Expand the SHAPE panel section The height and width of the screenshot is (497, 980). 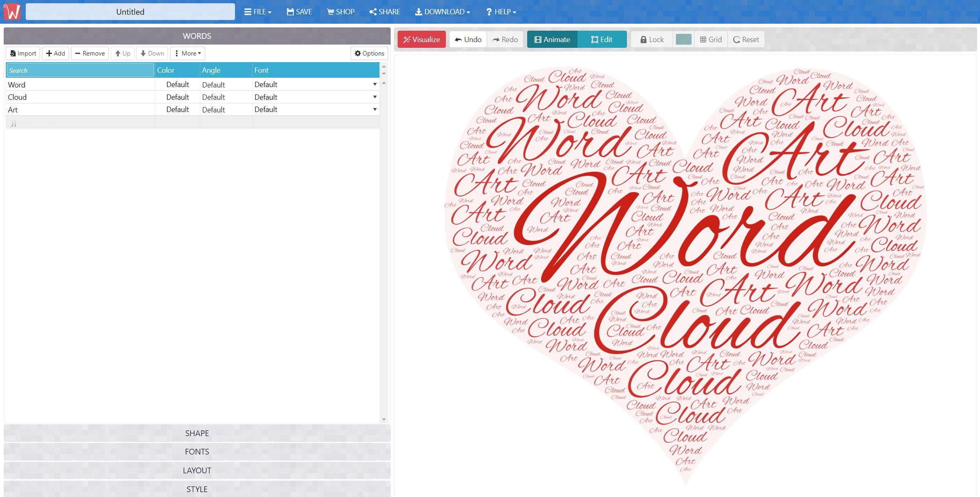click(197, 433)
